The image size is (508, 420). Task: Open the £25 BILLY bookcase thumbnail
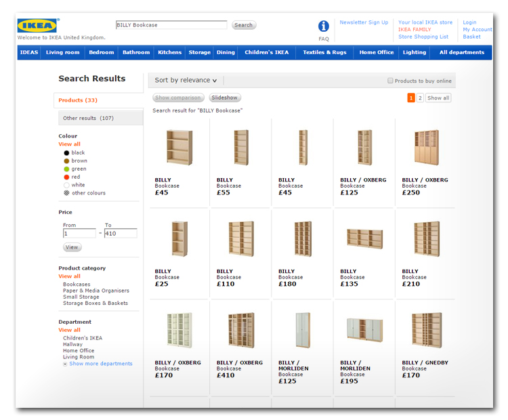coord(179,239)
